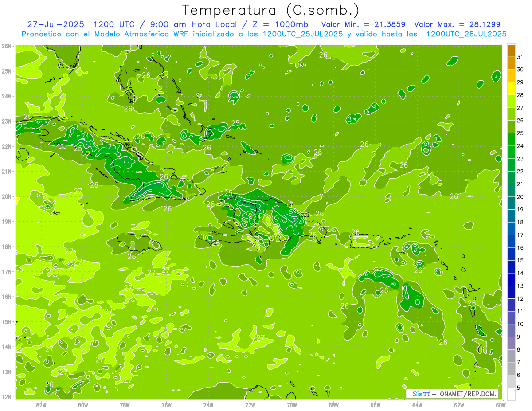This screenshot has width=532, height=411.
Task: Click the "21N" latitude axis label
Action: click(7, 171)
